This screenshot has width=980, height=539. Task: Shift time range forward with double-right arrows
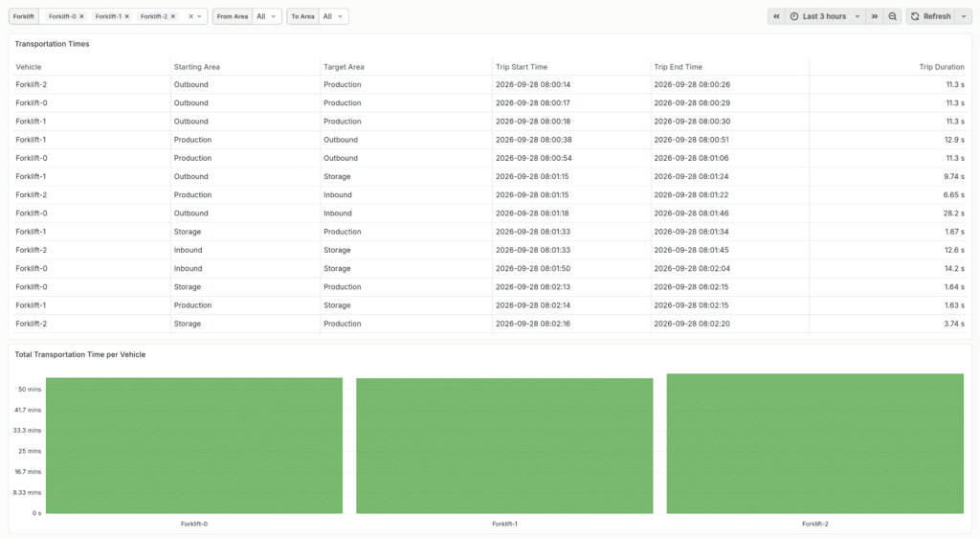pos(875,16)
